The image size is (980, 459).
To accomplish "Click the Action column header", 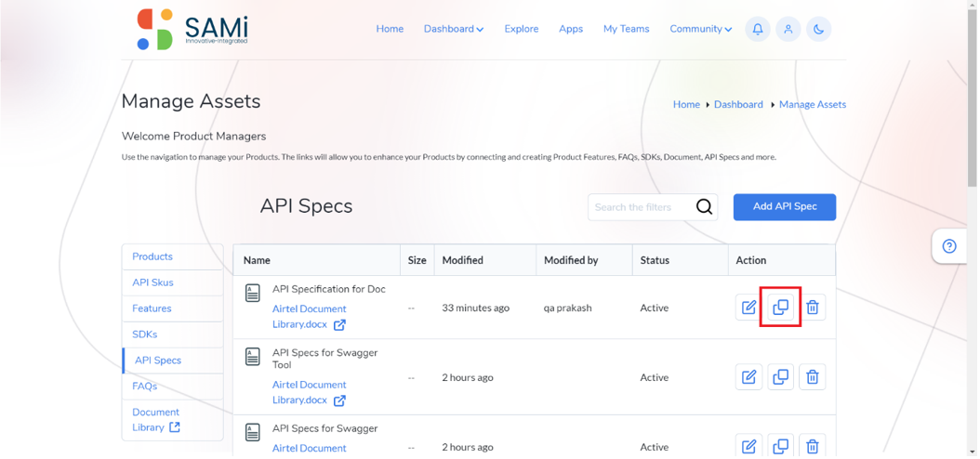I will [781, 260].
